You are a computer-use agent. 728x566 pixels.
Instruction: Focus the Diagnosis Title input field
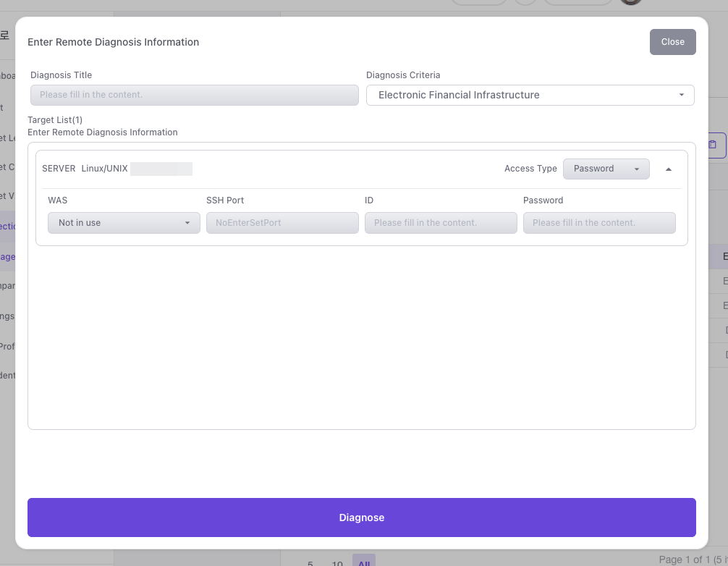[194, 96]
